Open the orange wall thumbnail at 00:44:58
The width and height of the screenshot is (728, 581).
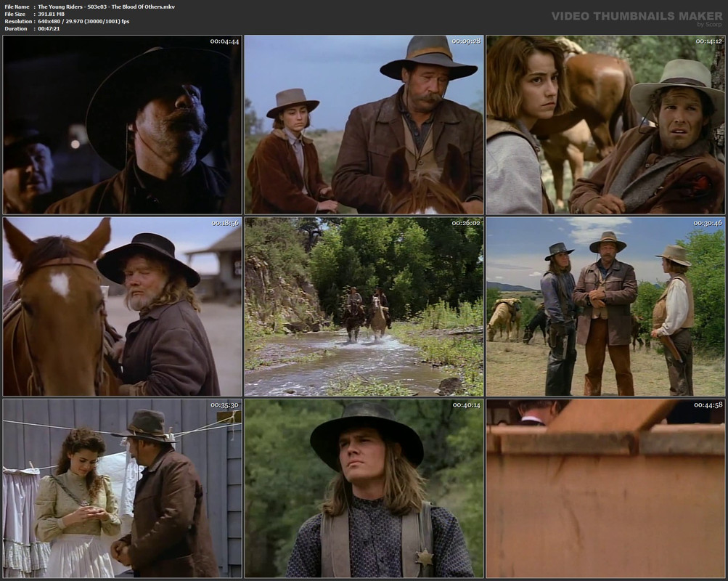(605, 489)
